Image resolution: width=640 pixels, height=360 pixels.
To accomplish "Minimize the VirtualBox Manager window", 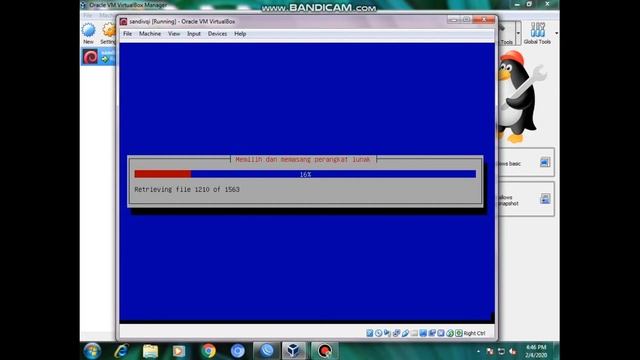I will (x=517, y=4).
